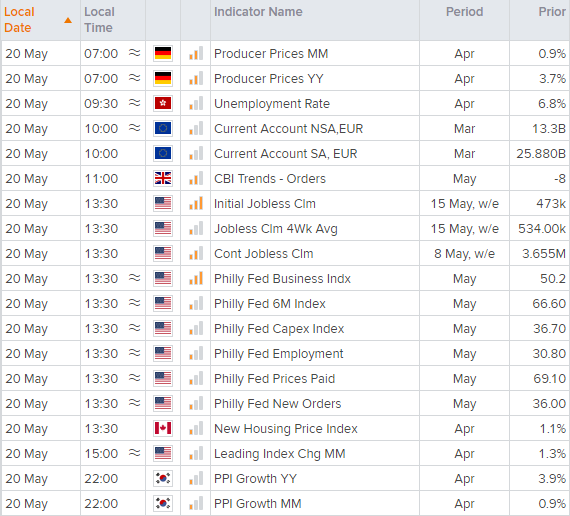Click the approximate-time symbol on Leading Index Chg MM row
Image resolution: width=570 pixels, height=516 pixels.
coord(135,453)
